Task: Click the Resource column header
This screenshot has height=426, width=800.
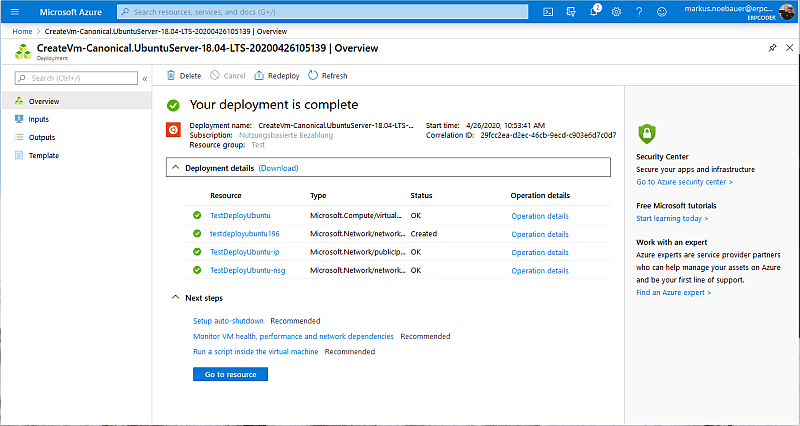Action: tap(226, 195)
